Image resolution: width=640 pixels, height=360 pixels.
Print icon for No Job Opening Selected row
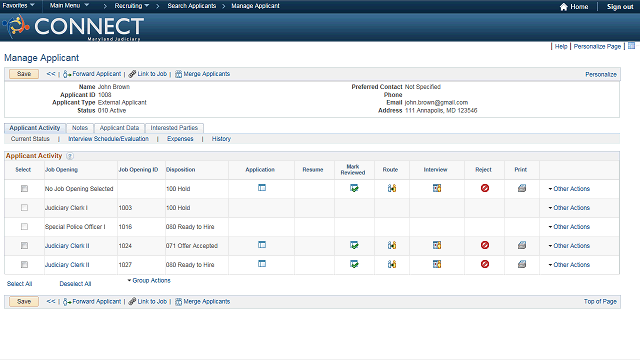coord(522,188)
